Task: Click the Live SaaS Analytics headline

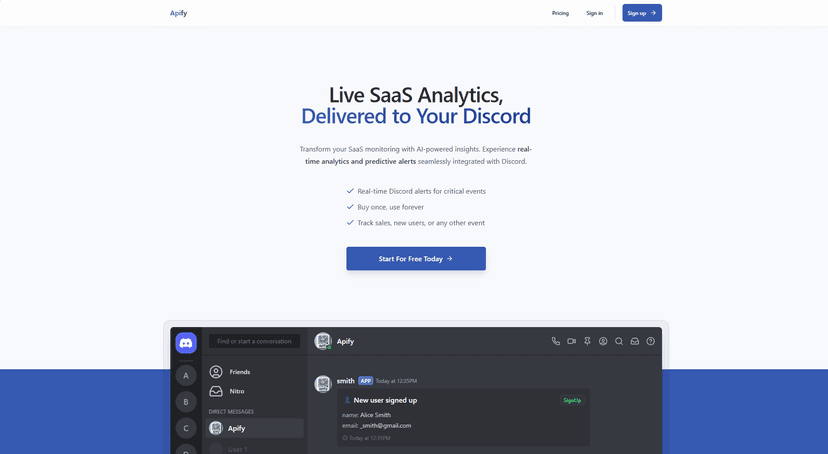Action: pyautogui.click(x=416, y=95)
